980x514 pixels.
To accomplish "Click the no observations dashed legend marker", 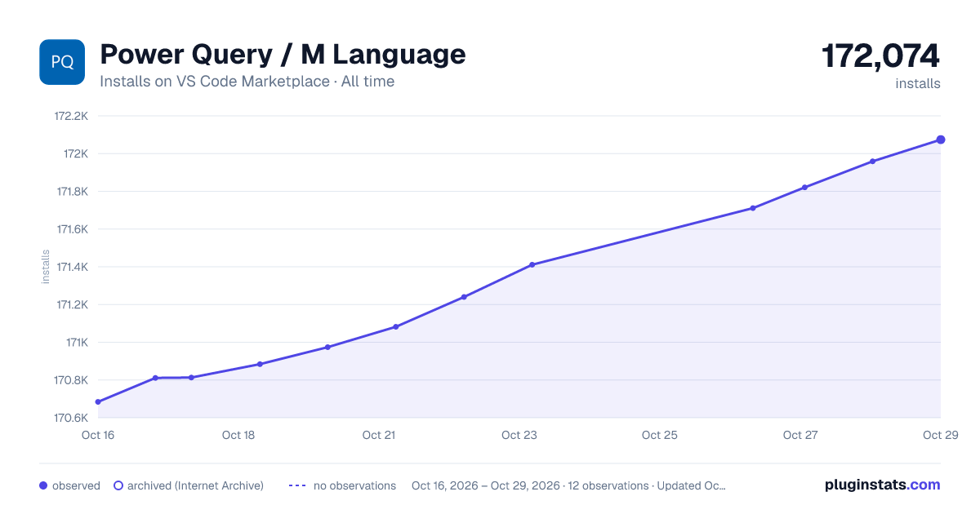I will 297,485.
